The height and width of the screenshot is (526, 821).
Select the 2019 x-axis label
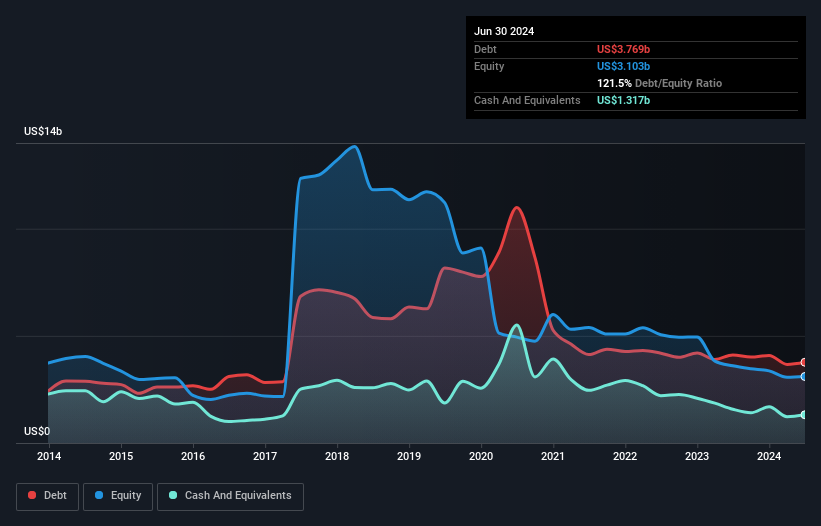point(409,456)
